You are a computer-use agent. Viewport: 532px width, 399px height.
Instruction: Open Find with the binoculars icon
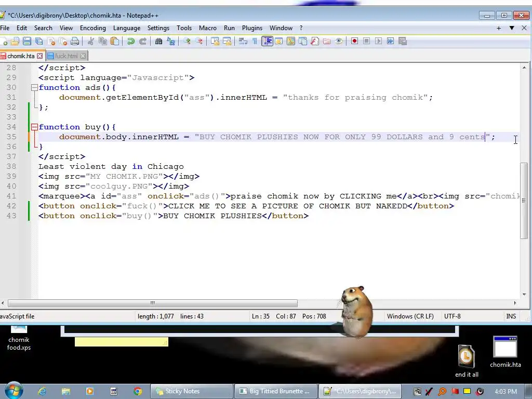point(158,42)
